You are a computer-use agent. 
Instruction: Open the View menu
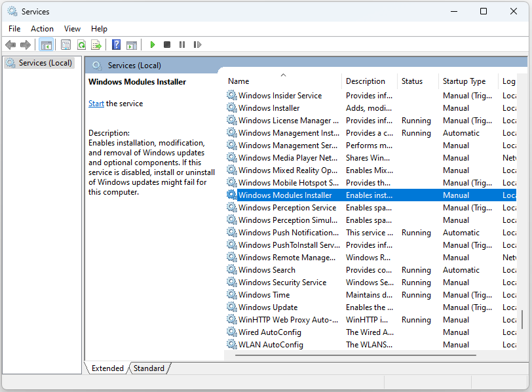pyautogui.click(x=72, y=29)
